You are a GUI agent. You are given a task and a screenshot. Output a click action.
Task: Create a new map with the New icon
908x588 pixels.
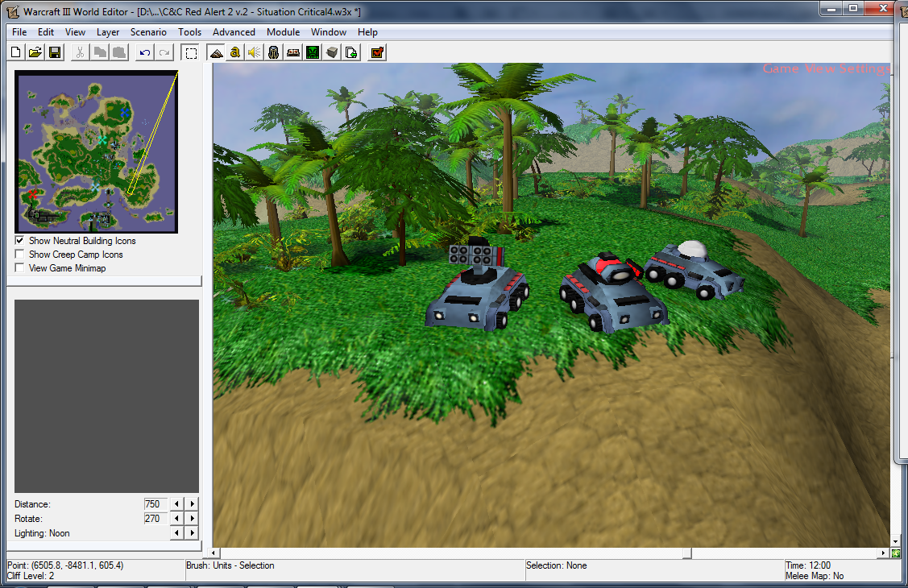coord(15,52)
